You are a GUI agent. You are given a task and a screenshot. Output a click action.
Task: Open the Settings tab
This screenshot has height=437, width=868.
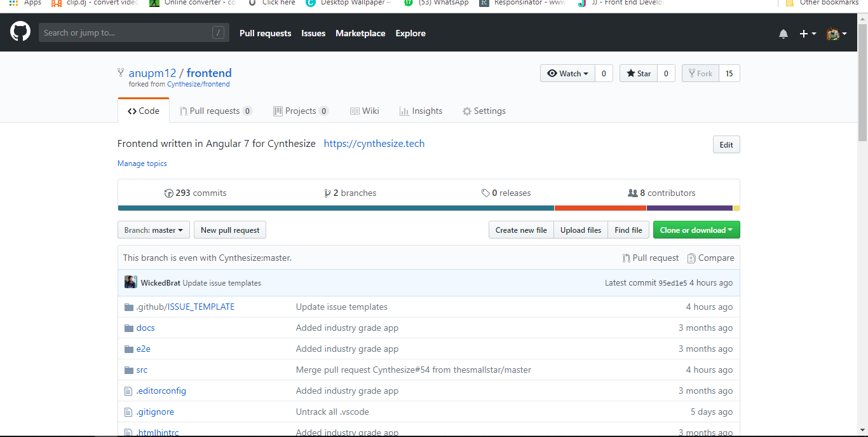[x=484, y=111]
